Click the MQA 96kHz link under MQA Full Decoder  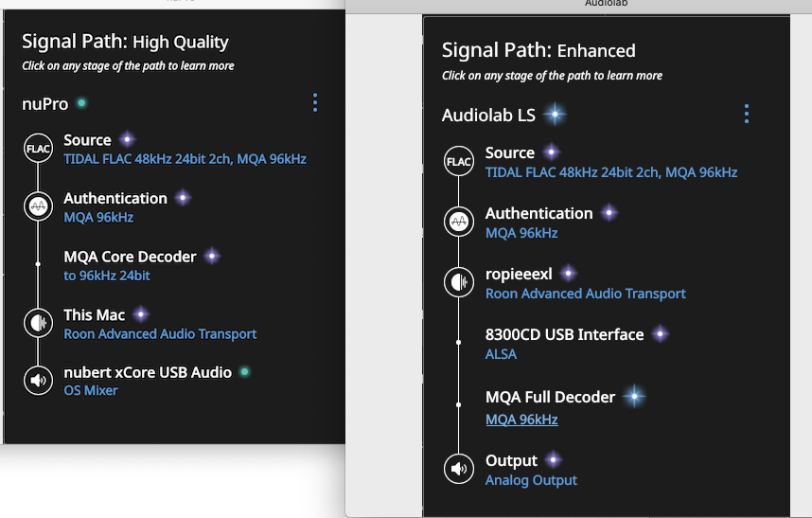[x=521, y=420]
